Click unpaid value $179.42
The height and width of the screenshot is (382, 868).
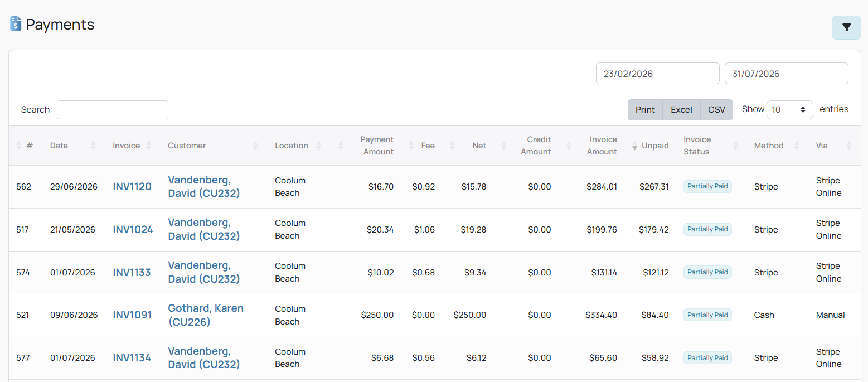654,230
